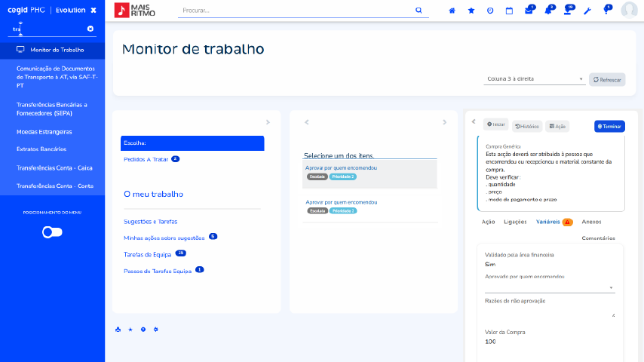View notifications bell icon

[x=548, y=11]
